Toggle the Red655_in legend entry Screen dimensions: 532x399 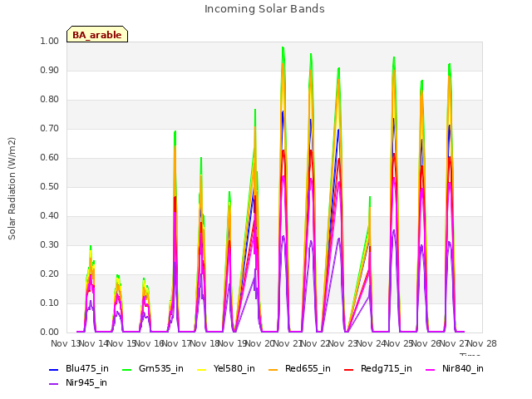click(x=299, y=369)
